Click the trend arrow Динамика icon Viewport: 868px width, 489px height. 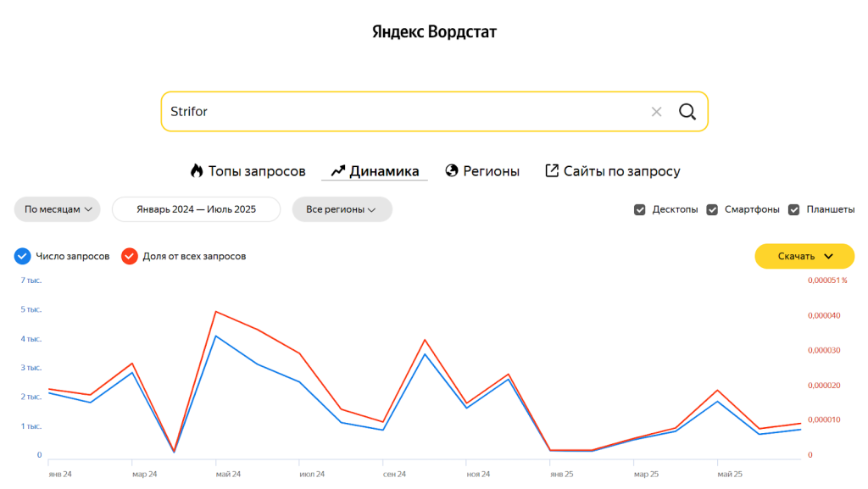coord(337,170)
